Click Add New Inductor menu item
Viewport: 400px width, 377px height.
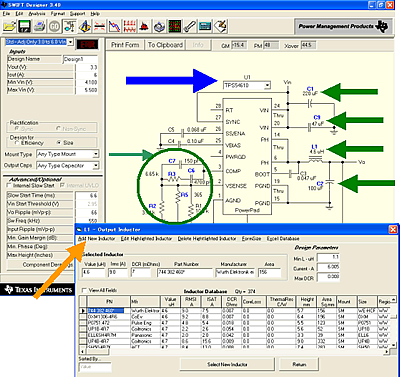point(96,239)
